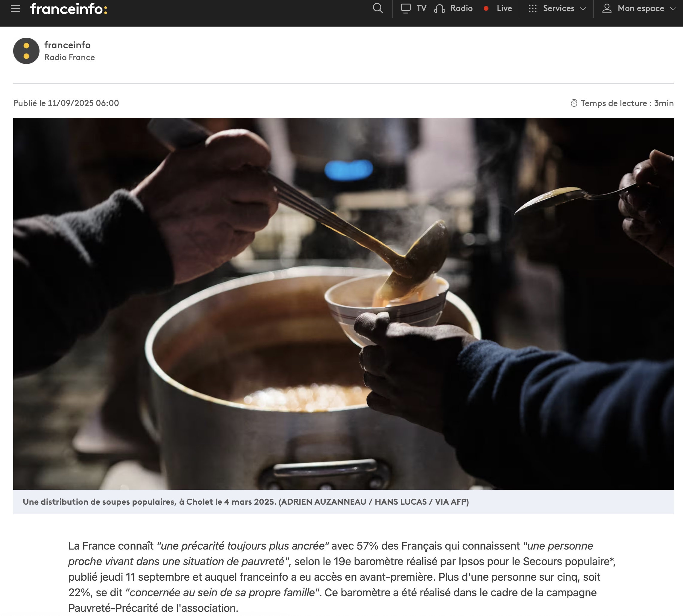
Task: Click the Services grid dots icon
Action: (533, 8)
